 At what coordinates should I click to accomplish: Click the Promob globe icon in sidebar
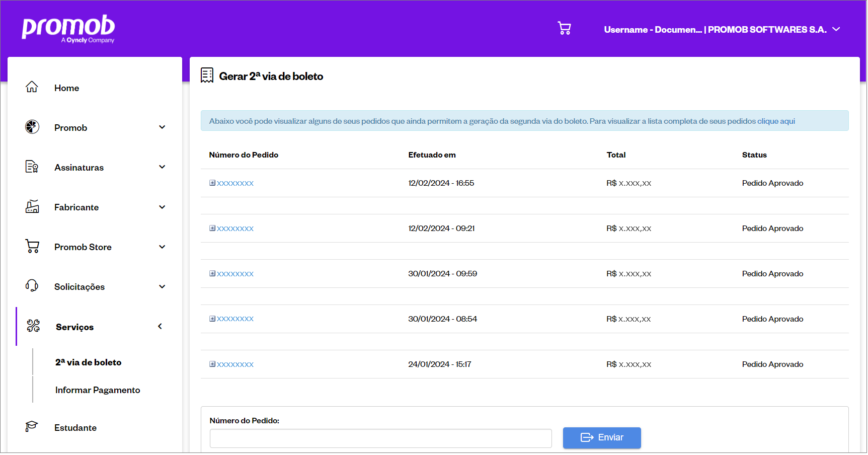32,127
